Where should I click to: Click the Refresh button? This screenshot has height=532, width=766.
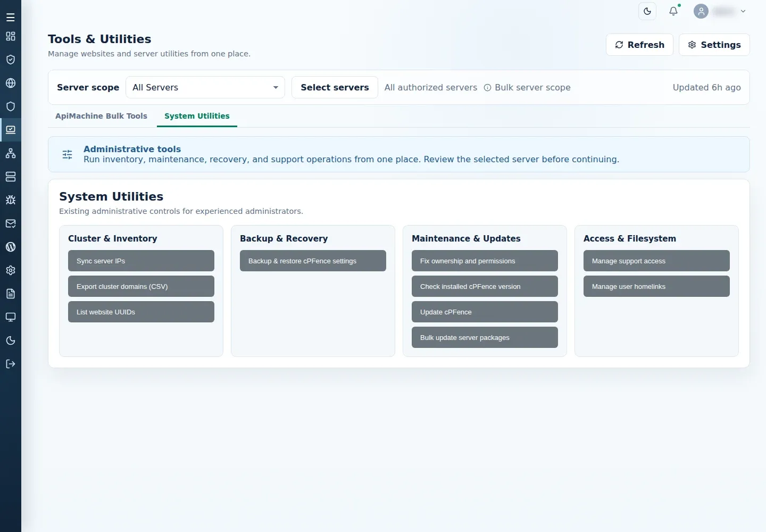point(639,45)
